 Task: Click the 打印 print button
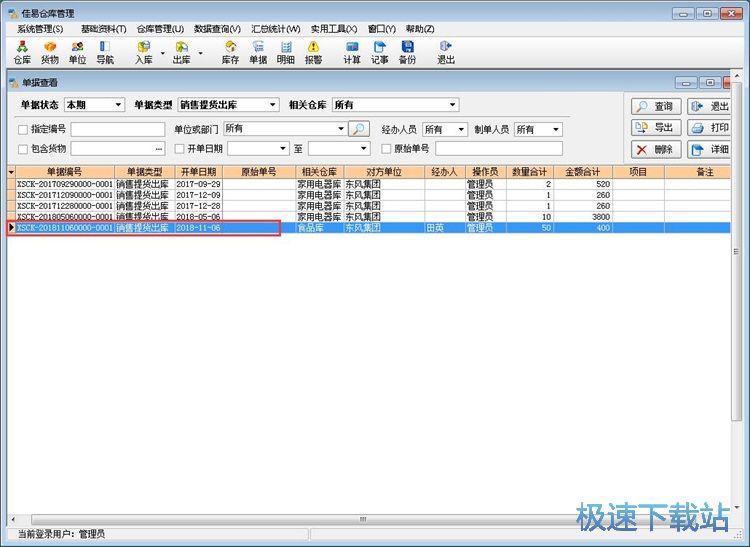(x=710, y=128)
